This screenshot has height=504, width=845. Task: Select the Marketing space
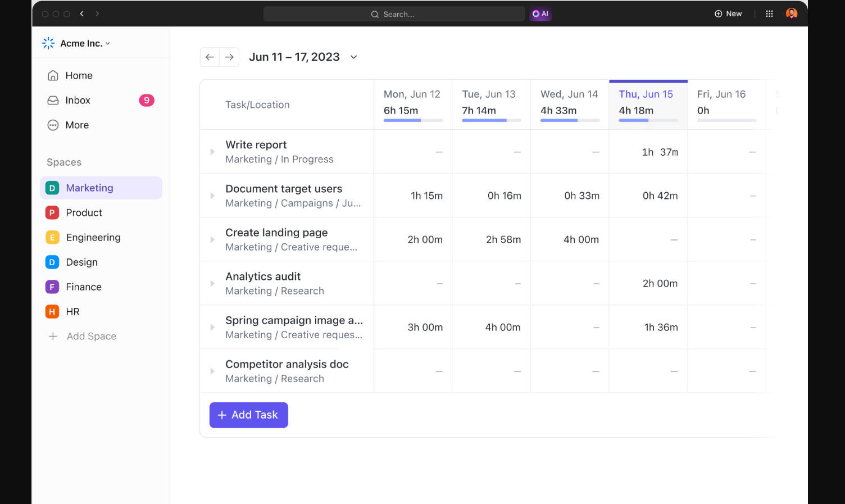(101, 188)
